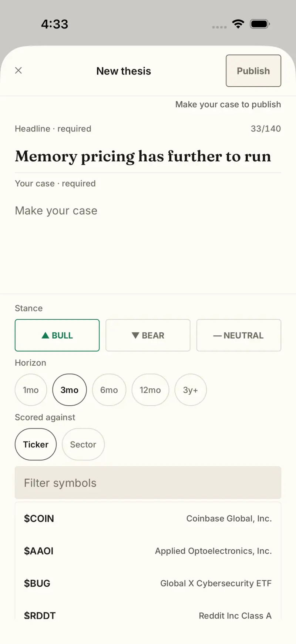
Task: Pick $AAOI Applied Optoelectronics from list
Action: click(148, 551)
